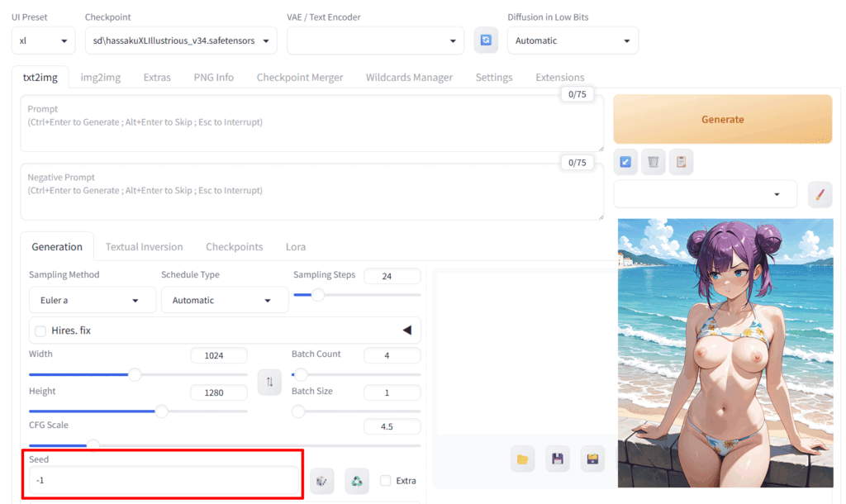Image resolution: width=846 pixels, height=504 pixels.
Task: Save image with the floppy disk icon
Action: tap(558, 459)
